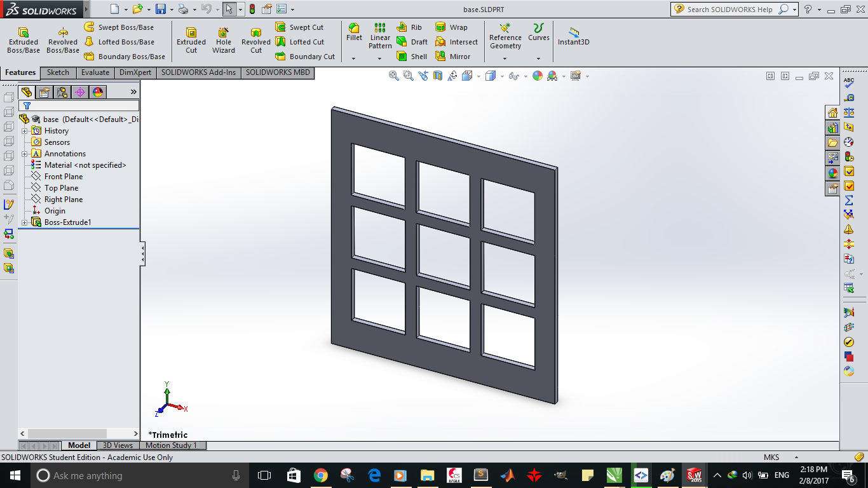
Task: Click the Linear Pattern tool
Action: 380,36
